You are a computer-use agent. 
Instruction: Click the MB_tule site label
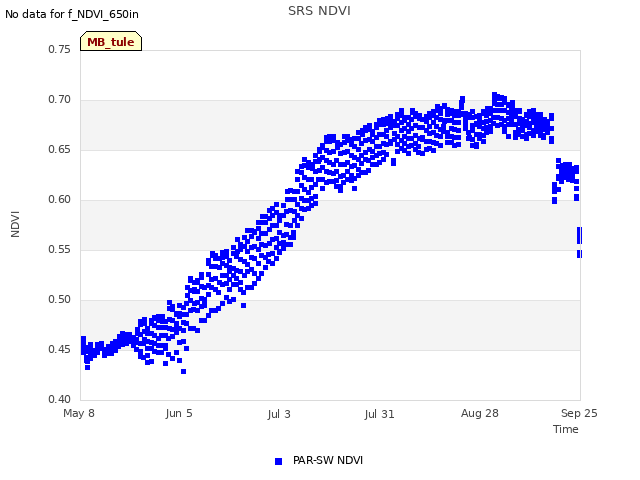tap(111, 42)
